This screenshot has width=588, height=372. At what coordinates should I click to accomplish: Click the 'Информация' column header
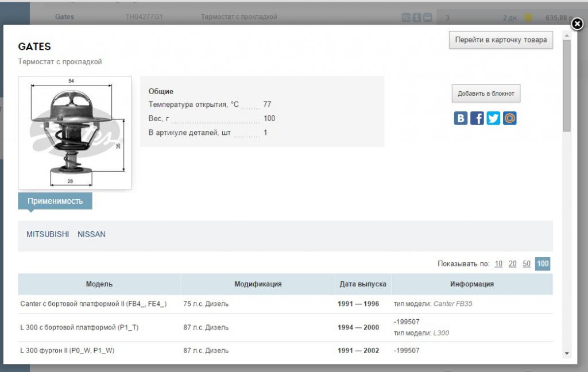472,284
